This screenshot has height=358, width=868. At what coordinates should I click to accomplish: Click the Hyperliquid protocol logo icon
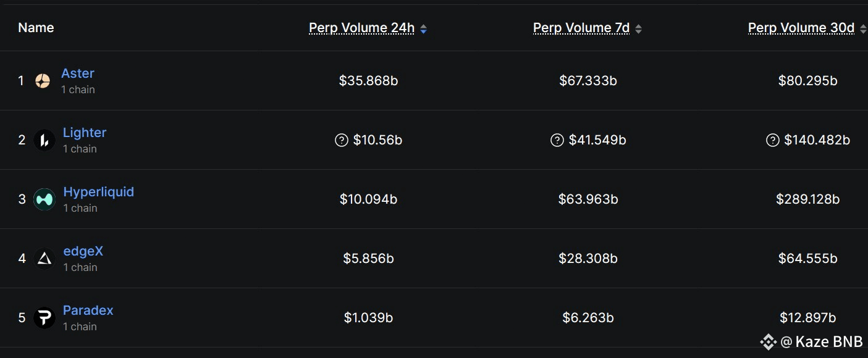pos(44,199)
